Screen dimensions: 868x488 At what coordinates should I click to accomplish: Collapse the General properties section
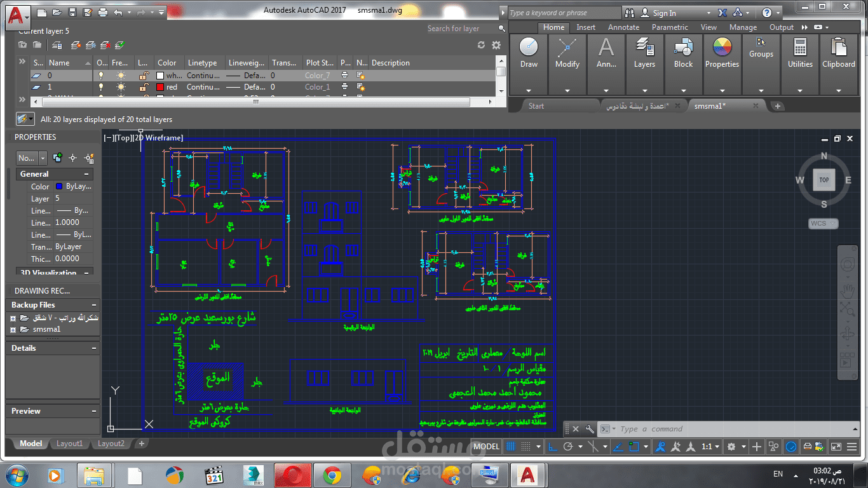click(86, 174)
